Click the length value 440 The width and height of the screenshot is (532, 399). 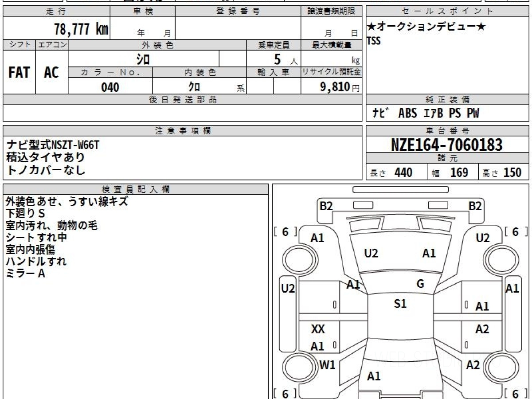coord(403,172)
